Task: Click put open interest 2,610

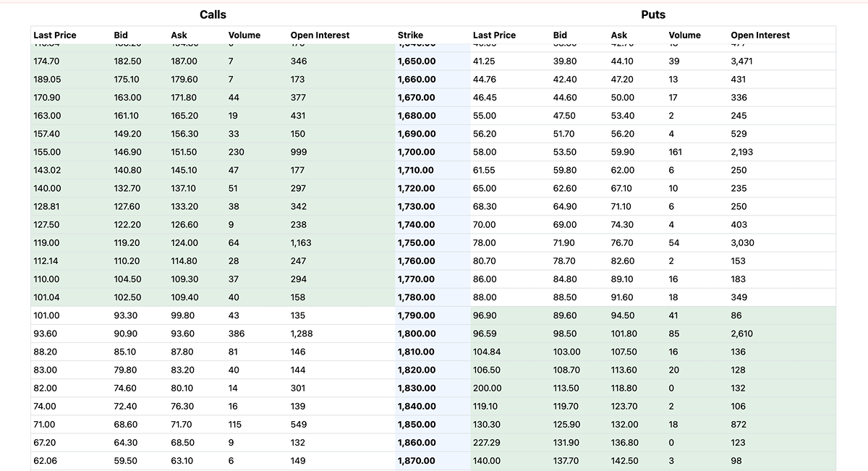Action: pos(741,334)
